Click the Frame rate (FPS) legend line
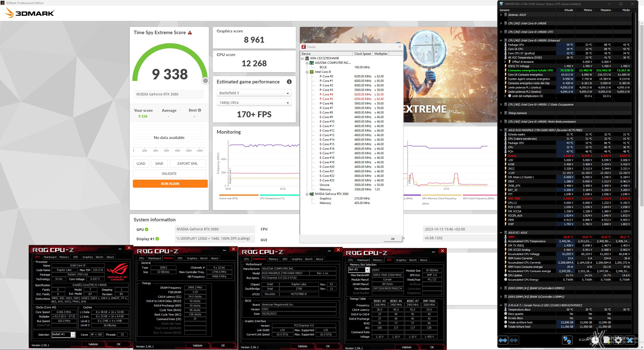This screenshot has height=350, width=644. point(239,195)
